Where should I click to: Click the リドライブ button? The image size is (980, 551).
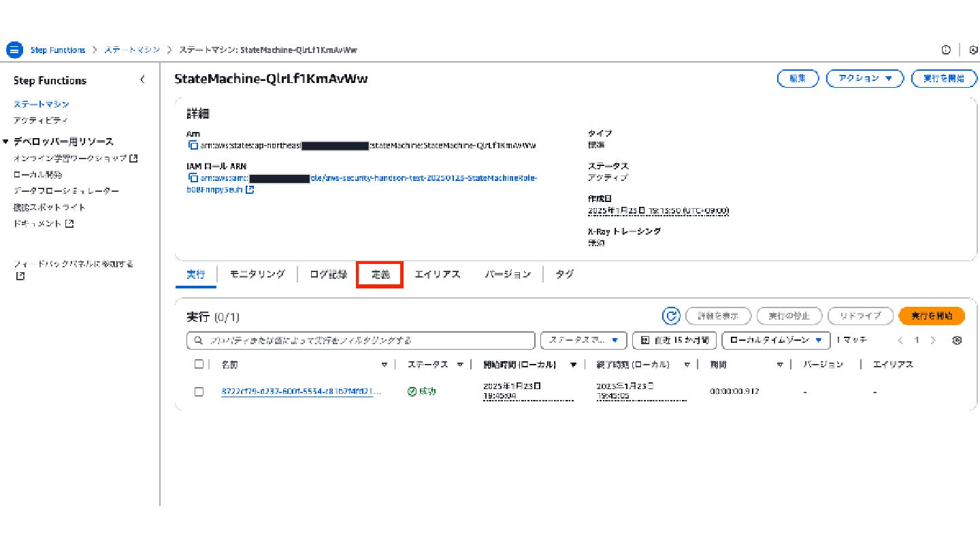[x=860, y=316]
